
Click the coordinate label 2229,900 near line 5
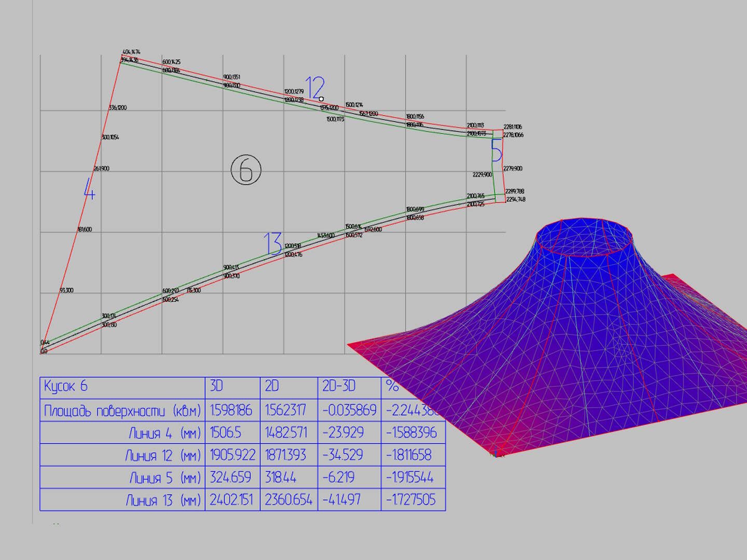[482, 175]
